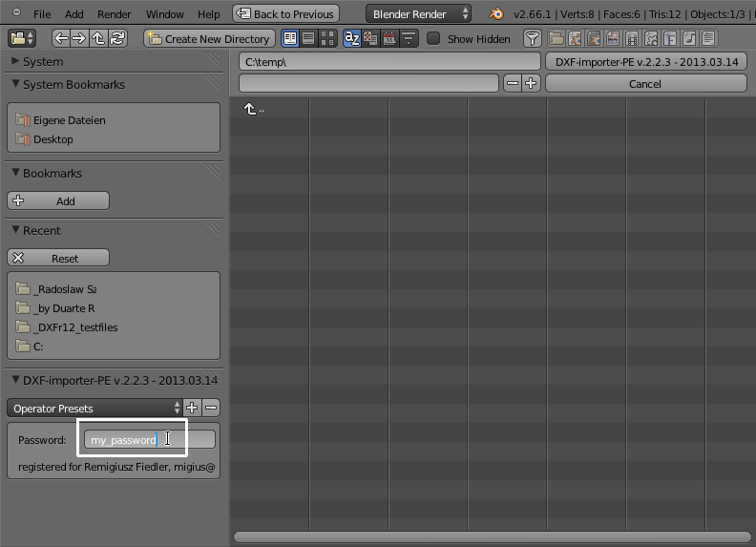Open the Render menu
756x547 pixels.
[115, 14]
